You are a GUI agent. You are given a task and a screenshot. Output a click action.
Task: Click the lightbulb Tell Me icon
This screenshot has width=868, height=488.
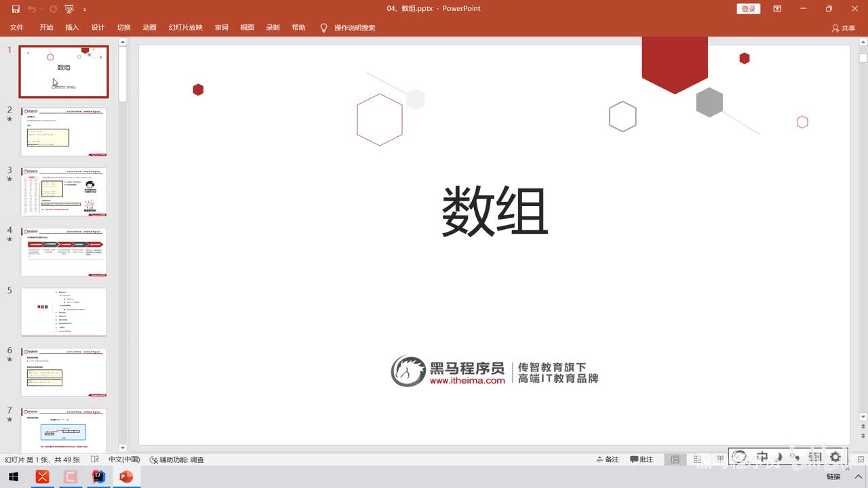(x=323, y=28)
